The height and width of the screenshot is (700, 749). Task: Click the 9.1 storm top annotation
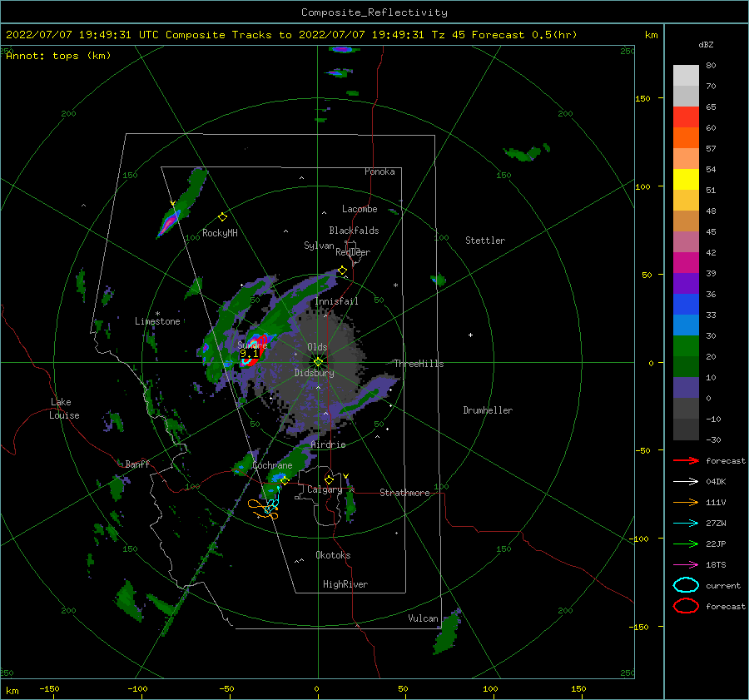pyautogui.click(x=249, y=354)
